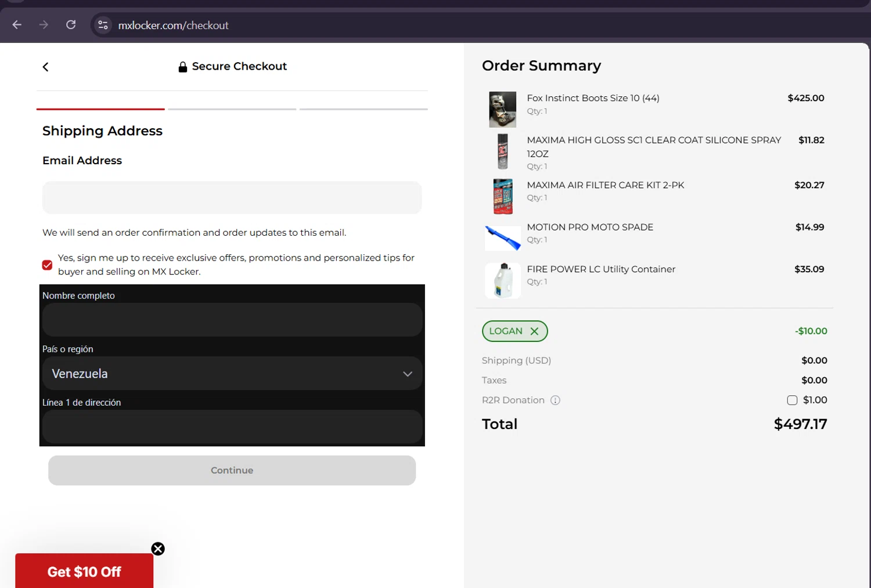Viewport: 871px width, 588px height.
Task: Click the Fox Instinct Boots Size 10 (44) title
Action: pos(593,98)
